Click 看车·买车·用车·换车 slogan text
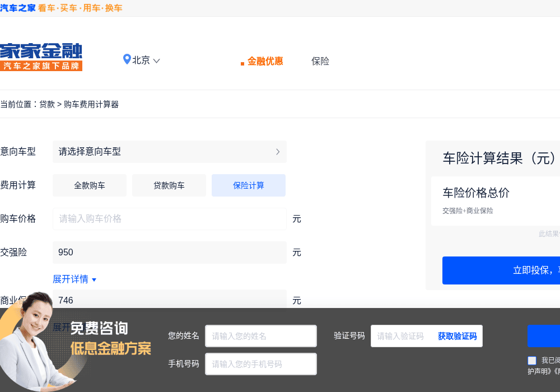 [80, 8]
